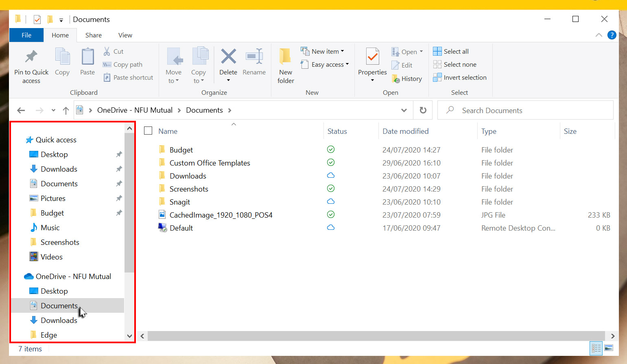
Task: Select the Custom Office Templates folder
Action: pyautogui.click(x=210, y=163)
